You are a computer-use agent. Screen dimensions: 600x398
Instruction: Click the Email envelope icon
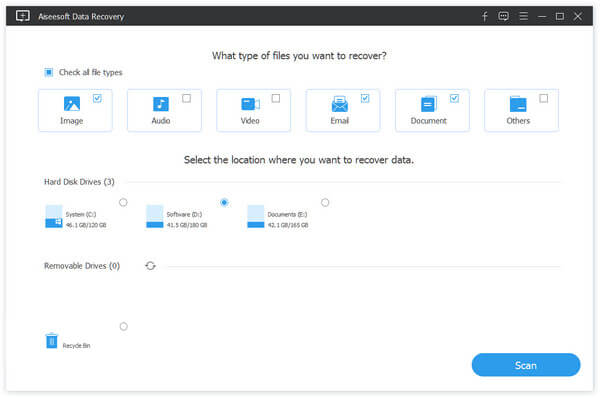pos(339,104)
